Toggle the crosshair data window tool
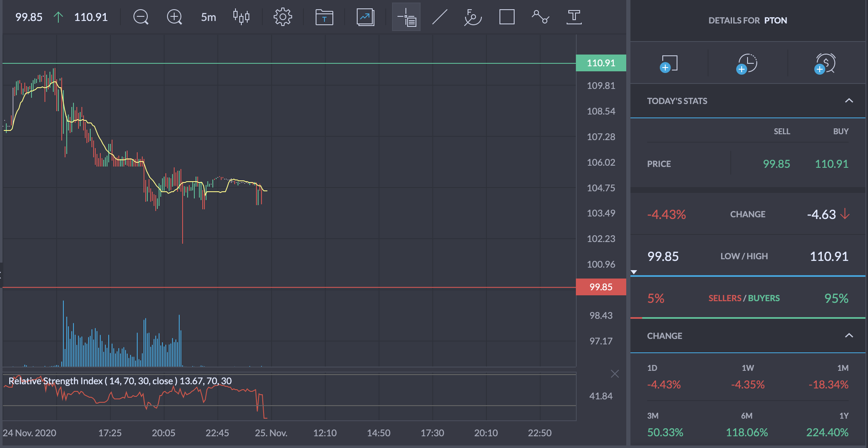The height and width of the screenshot is (448, 868). pos(406,17)
